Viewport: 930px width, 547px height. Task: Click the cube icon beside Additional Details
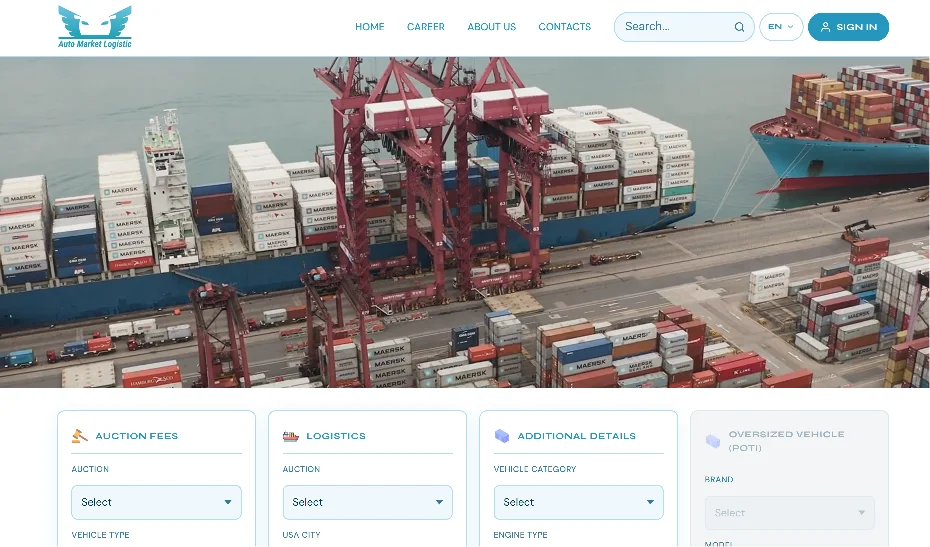pyautogui.click(x=502, y=436)
